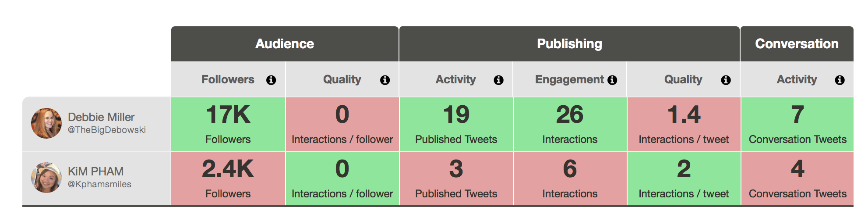
Task: Click Debbie's 26 Interactions cell
Action: [x=570, y=124]
